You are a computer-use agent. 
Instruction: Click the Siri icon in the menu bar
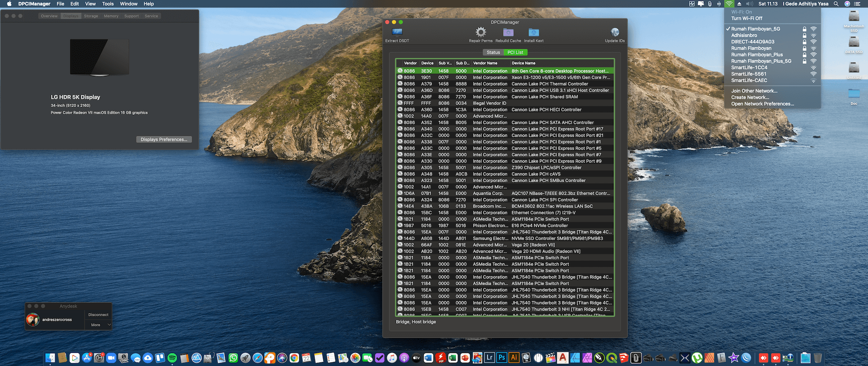847,4
